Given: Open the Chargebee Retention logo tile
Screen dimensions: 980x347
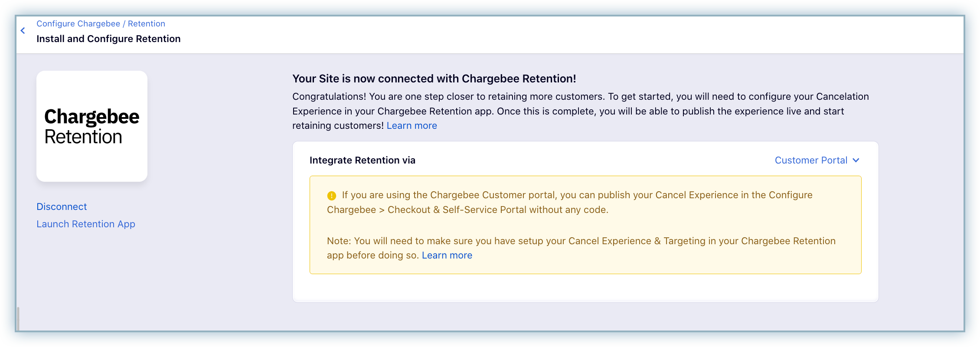Looking at the screenshot, I should [92, 126].
